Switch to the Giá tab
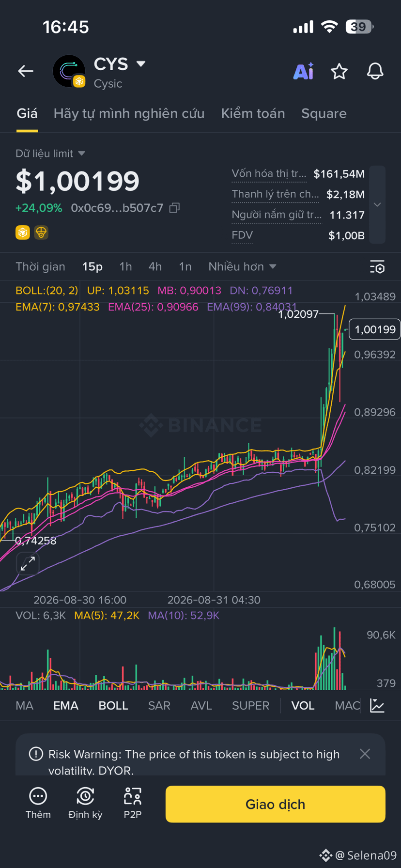Viewport: 401px width, 868px height. [x=27, y=113]
